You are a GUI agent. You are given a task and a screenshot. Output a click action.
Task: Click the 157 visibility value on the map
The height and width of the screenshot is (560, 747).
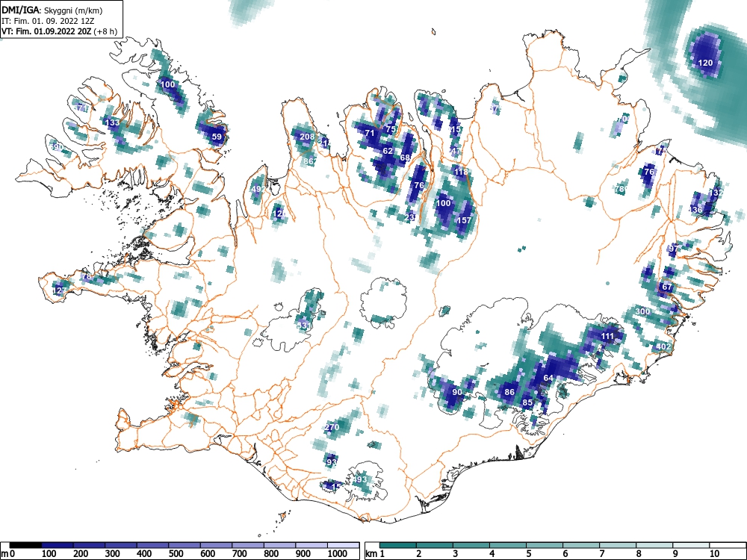coord(464,220)
